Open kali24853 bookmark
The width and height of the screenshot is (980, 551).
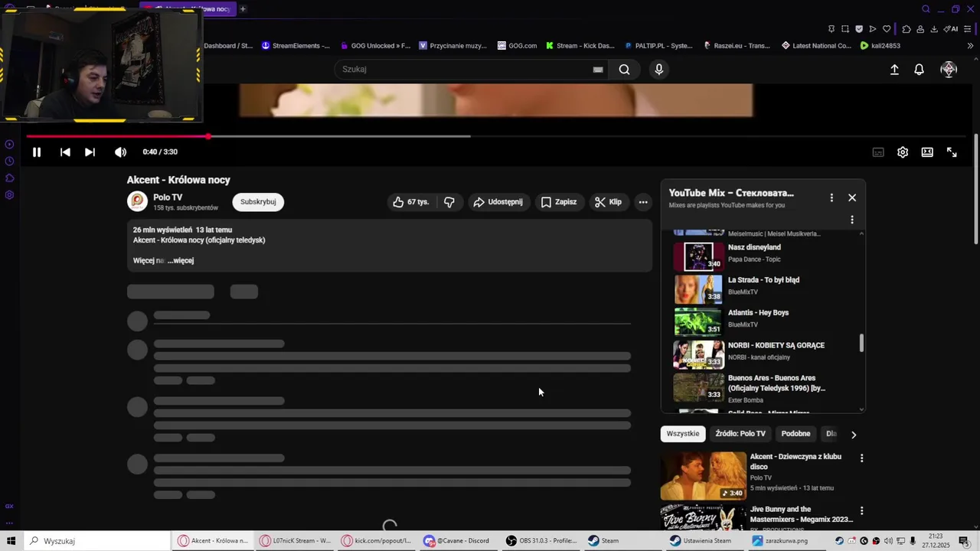point(880,46)
